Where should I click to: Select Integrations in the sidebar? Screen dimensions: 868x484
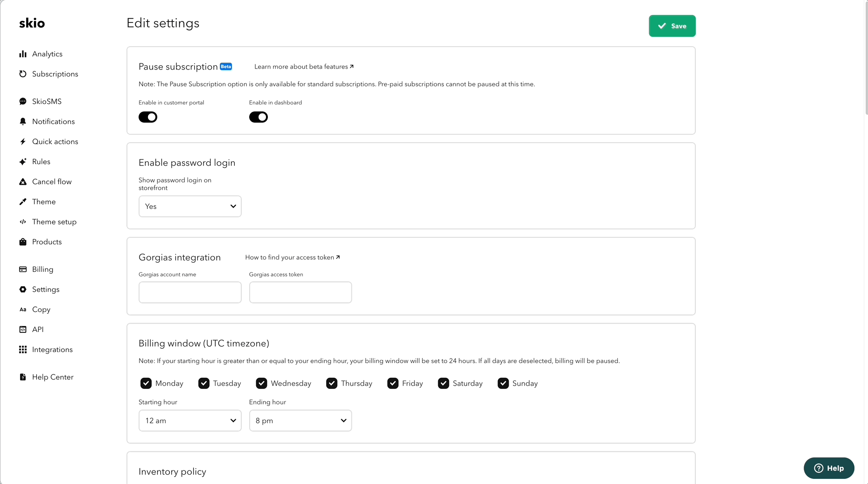click(52, 350)
